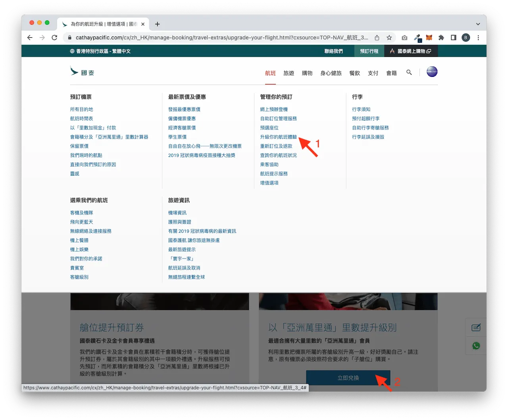Open 自助訂位管理服務 link
Image resolution: width=508 pixels, height=420 pixels.
coord(278,119)
